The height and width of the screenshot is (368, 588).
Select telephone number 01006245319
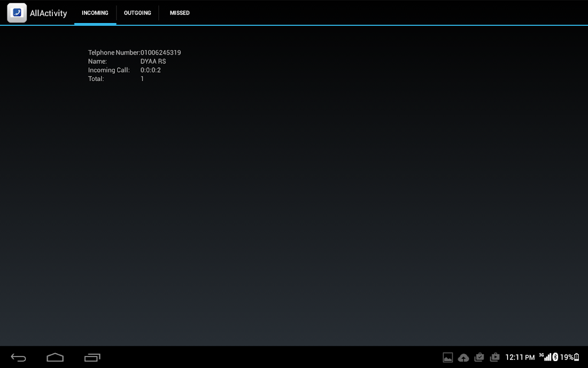click(x=161, y=52)
